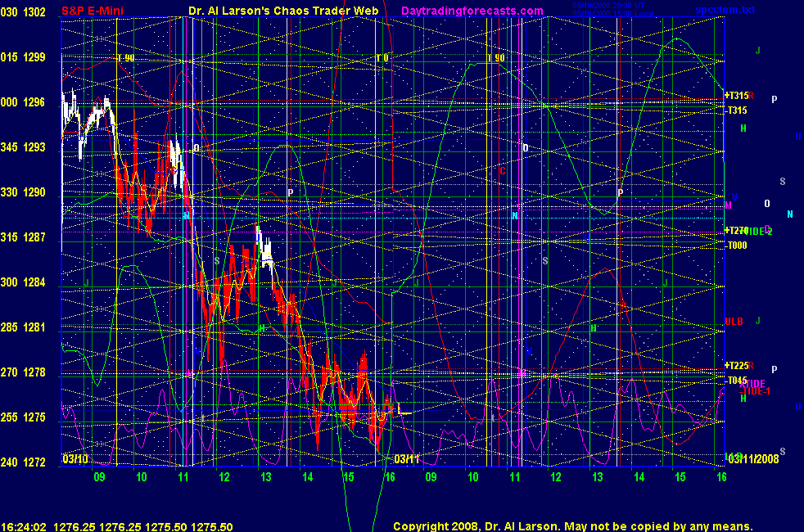Click "Dr. Al Larson's Chaos Trader Web" heading
804x532 pixels.
pos(283,11)
